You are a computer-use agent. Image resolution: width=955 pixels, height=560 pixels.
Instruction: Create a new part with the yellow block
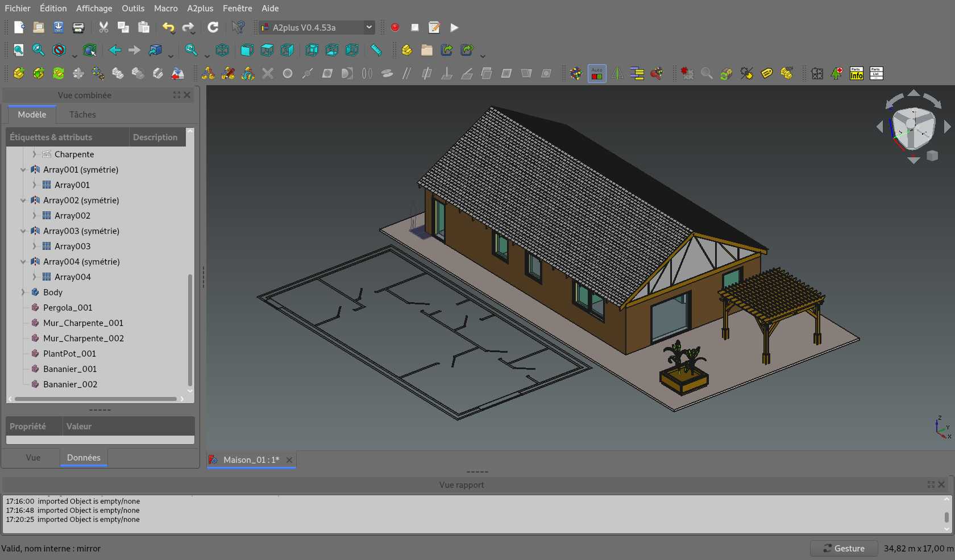[407, 50]
